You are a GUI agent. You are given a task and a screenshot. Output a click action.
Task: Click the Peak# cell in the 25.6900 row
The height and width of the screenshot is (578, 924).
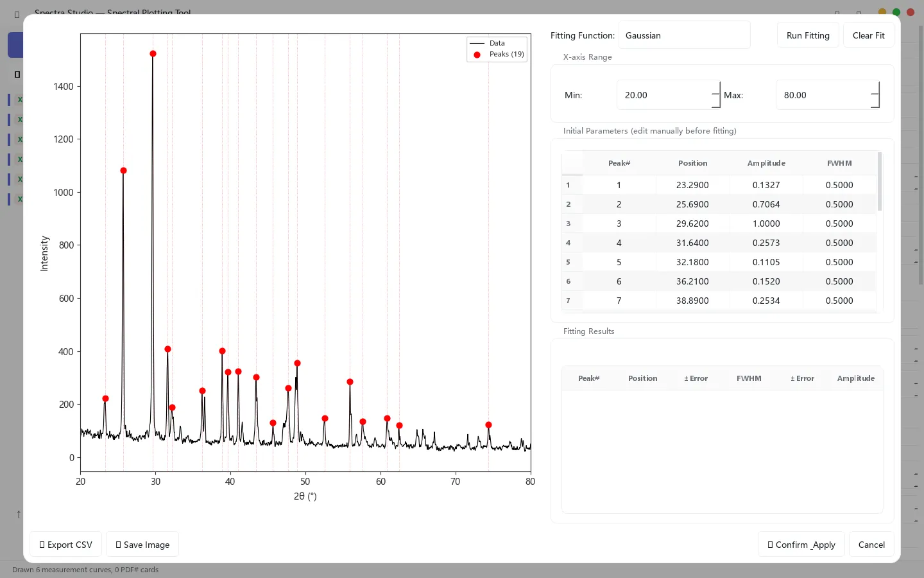(619, 204)
